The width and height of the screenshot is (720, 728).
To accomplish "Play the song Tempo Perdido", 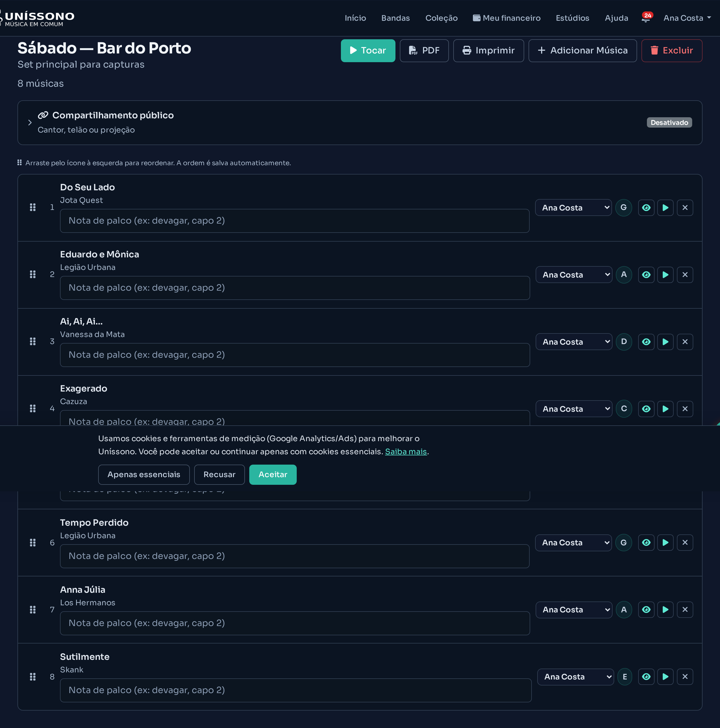I will (x=665, y=543).
